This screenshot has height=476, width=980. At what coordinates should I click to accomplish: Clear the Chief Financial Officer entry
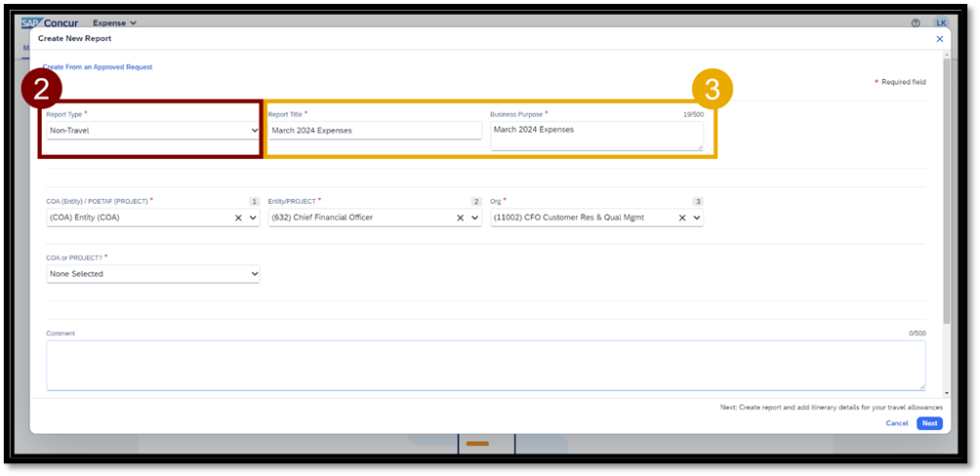461,218
